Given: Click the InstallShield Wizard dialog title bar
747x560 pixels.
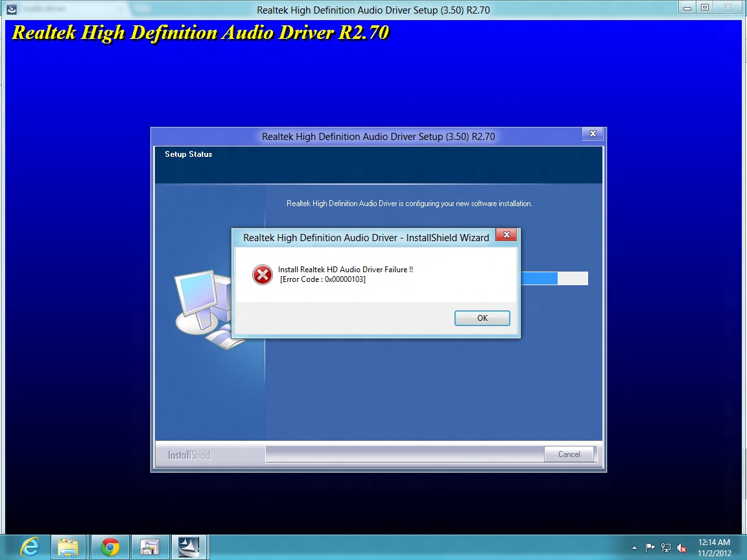Looking at the screenshot, I should [x=366, y=238].
